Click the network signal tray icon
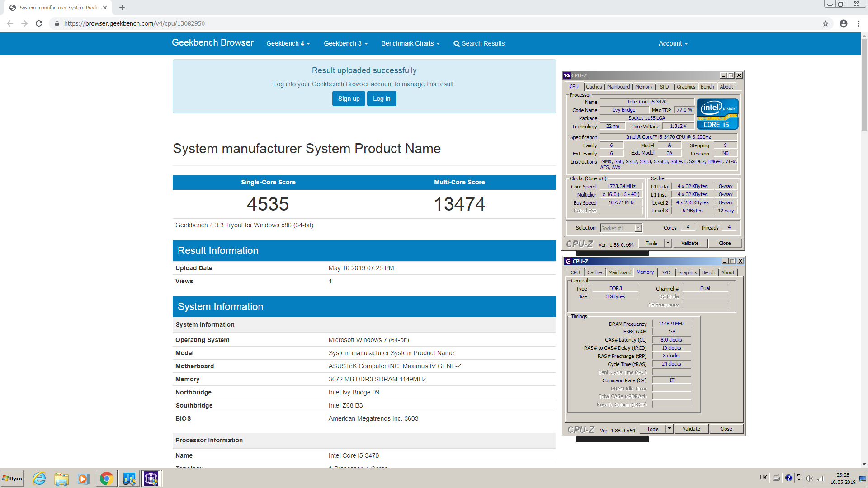The image size is (868, 488). pos(821,478)
